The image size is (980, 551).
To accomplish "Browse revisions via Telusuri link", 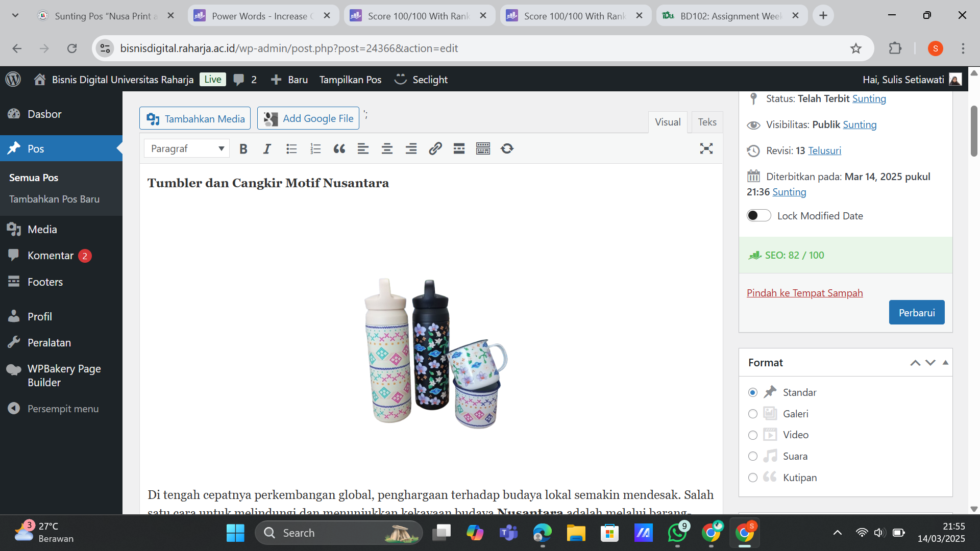I will [x=824, y=151].
